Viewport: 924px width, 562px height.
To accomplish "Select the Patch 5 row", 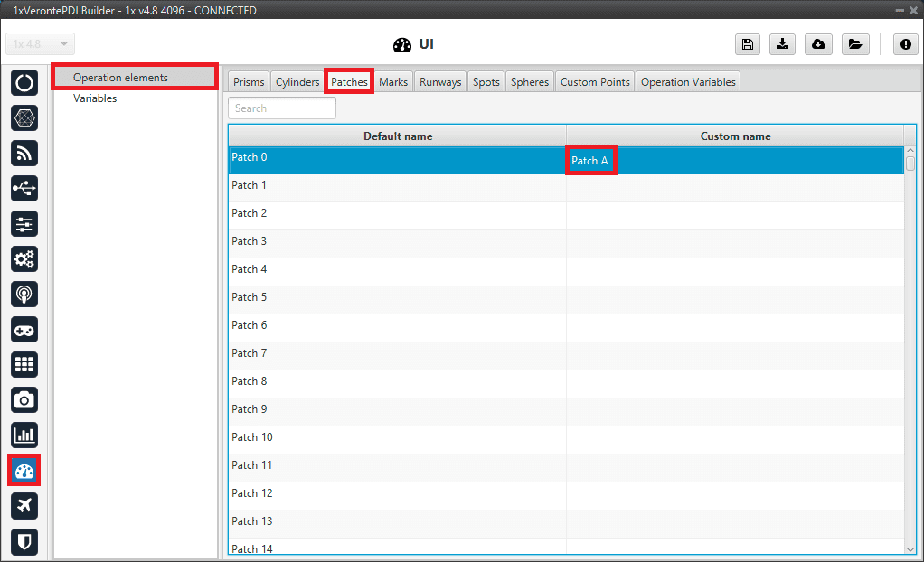I will (x=397, y=297).
